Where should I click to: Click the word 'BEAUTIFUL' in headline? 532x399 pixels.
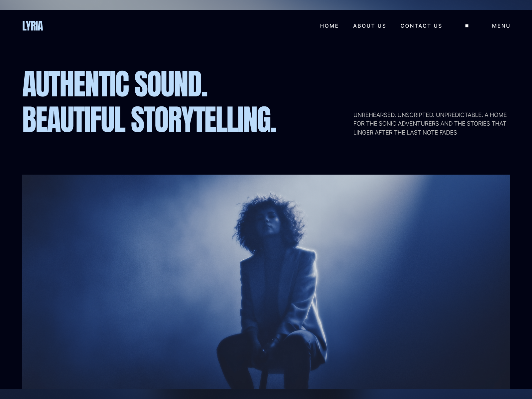(x=74, y=119)
